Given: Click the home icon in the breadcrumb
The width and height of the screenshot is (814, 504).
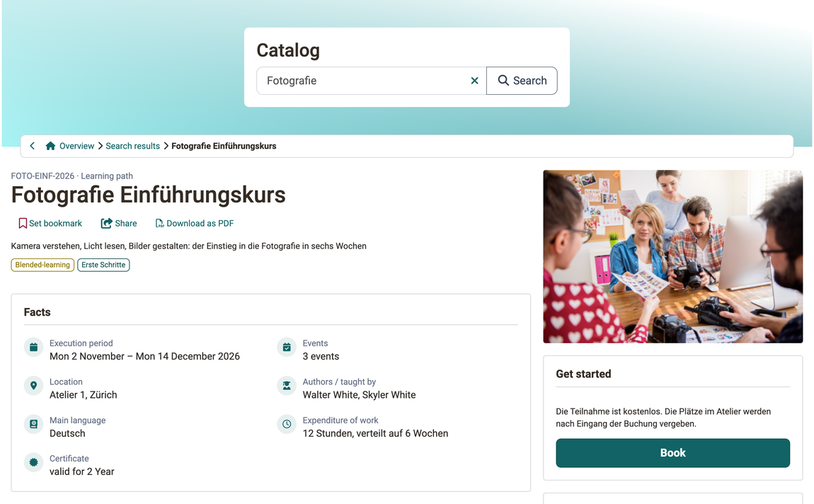Looking at the screenshot, I should (50, 146).
